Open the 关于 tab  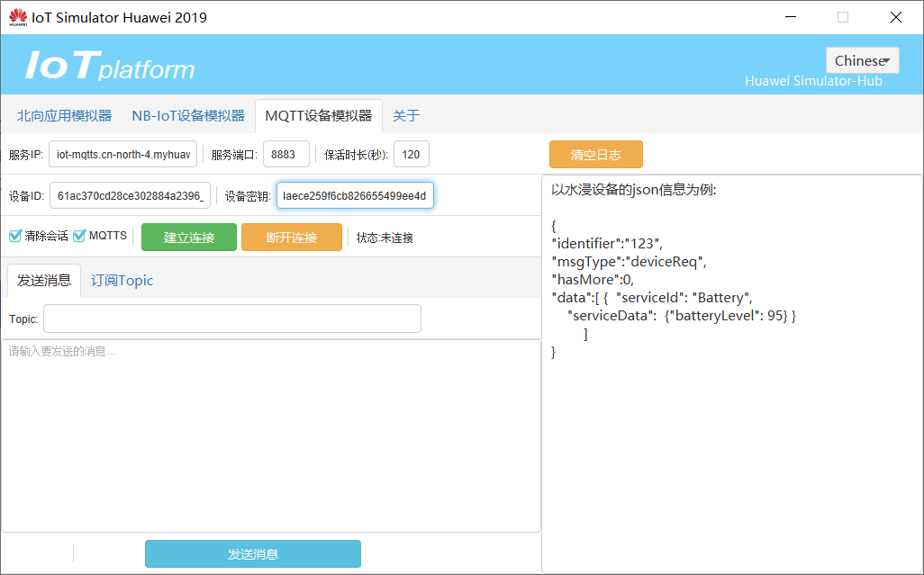tap(406, 115)
